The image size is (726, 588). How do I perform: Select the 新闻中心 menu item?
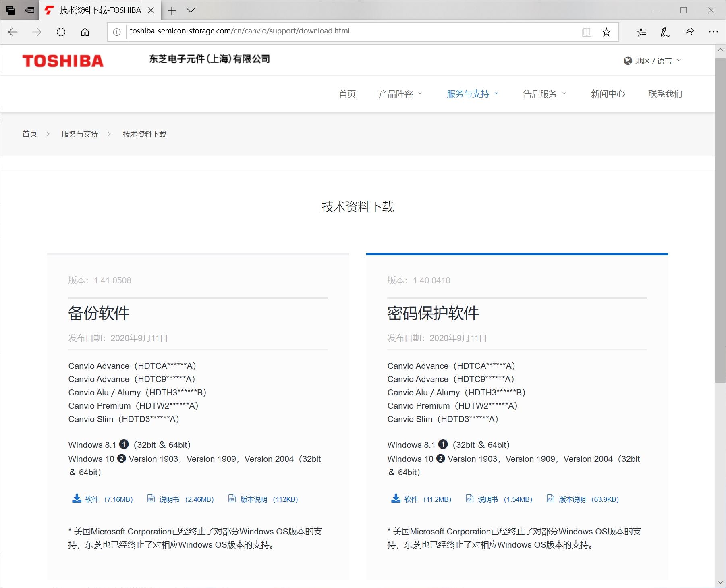(608, 94)
